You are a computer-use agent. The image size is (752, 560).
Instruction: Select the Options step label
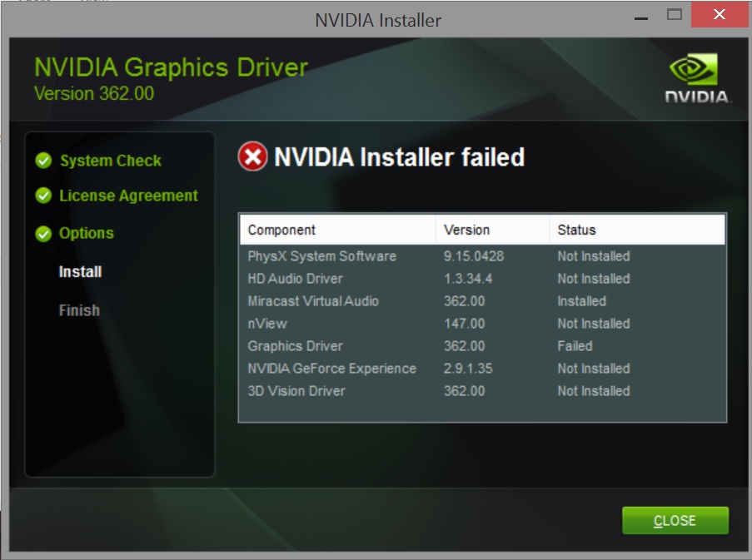pyautogui.click(x=87, y=233)
